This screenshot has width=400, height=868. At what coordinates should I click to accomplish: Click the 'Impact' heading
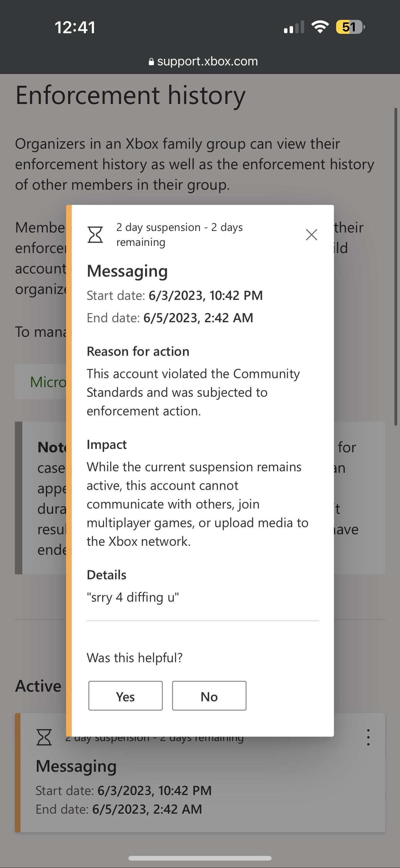pos(107,445)
